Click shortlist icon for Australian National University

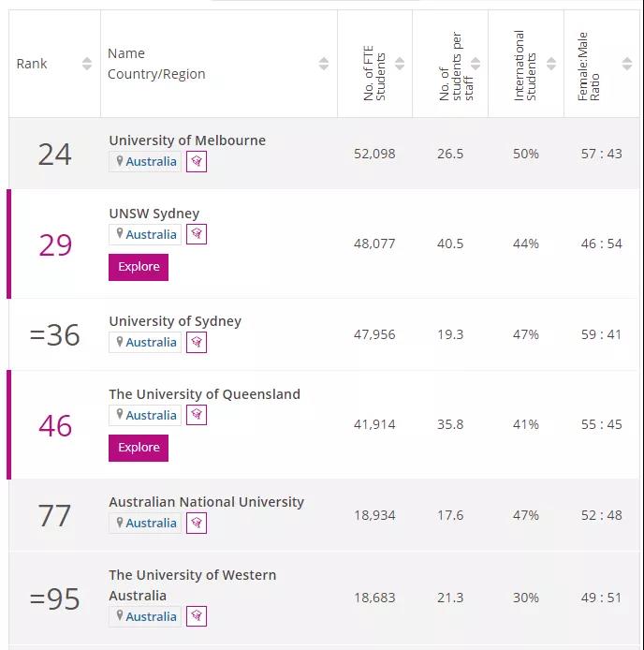click(x=197, y=523)
